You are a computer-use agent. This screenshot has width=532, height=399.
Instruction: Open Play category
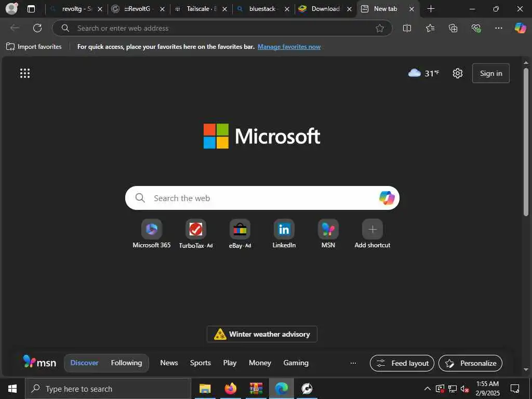(230, 363)
